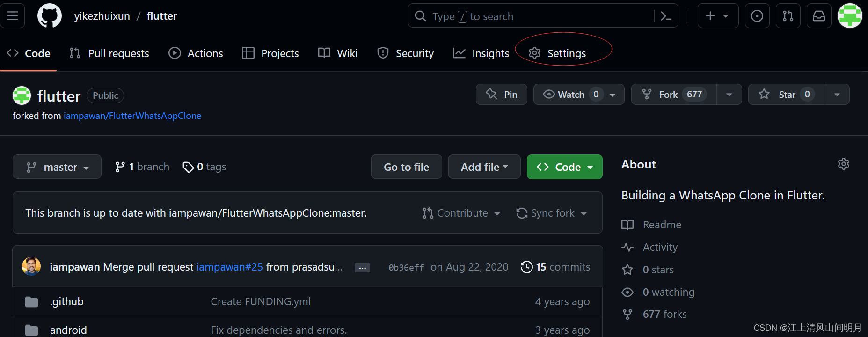
Task: Switch to the Actions tab
Action: (196, 53)
